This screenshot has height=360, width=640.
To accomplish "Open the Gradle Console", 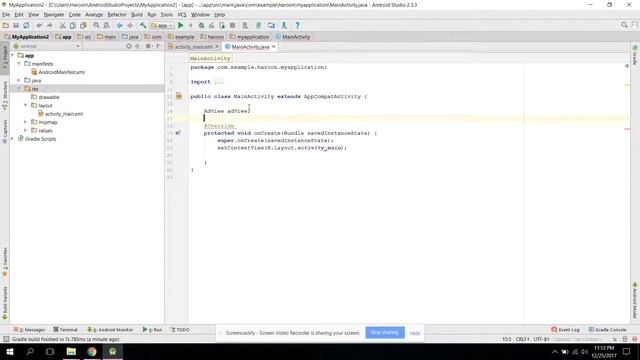I will pos(607,330).
